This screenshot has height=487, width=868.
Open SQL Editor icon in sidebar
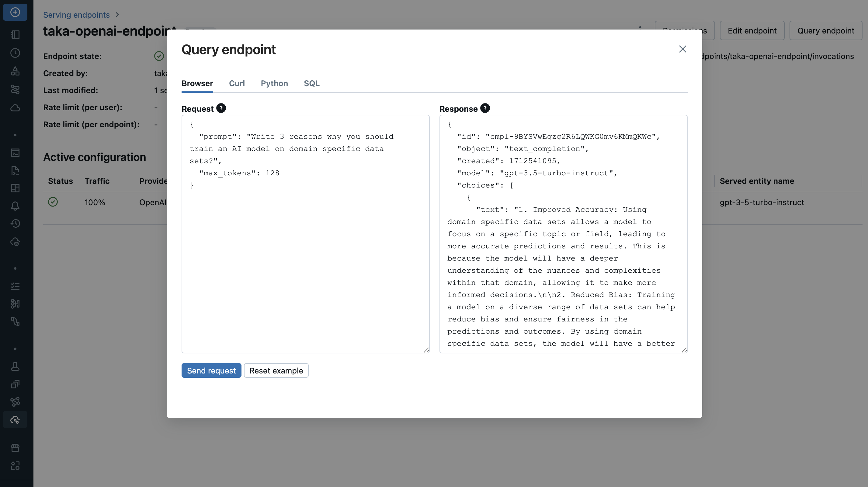pos(15,153)
